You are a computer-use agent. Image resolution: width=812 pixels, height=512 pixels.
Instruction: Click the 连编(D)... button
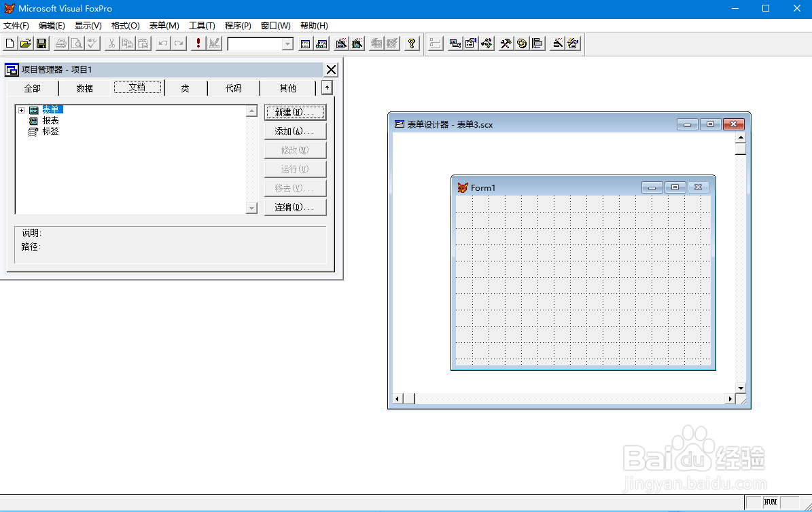tap(295, 208)
